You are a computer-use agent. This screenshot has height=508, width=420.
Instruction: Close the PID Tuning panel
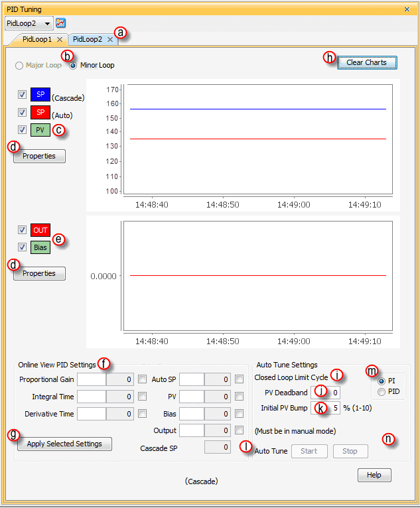click(407, 9)
